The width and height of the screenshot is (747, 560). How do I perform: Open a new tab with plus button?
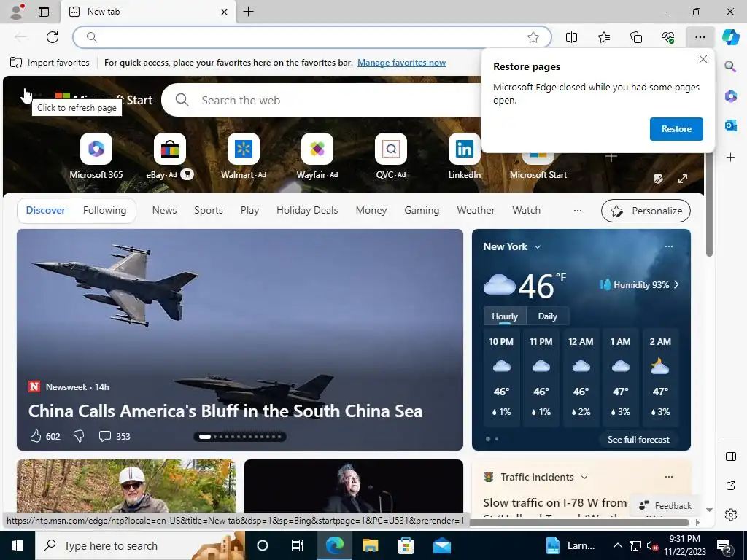248,12
